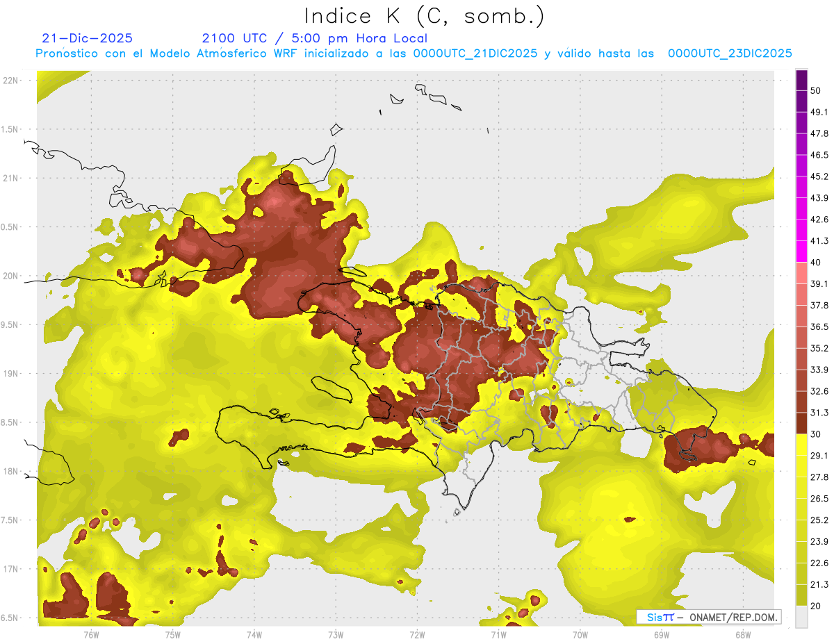This screenshot has height=644, width=834.
Task: Click the legend value '32.6'
Action: pos(819,391)
